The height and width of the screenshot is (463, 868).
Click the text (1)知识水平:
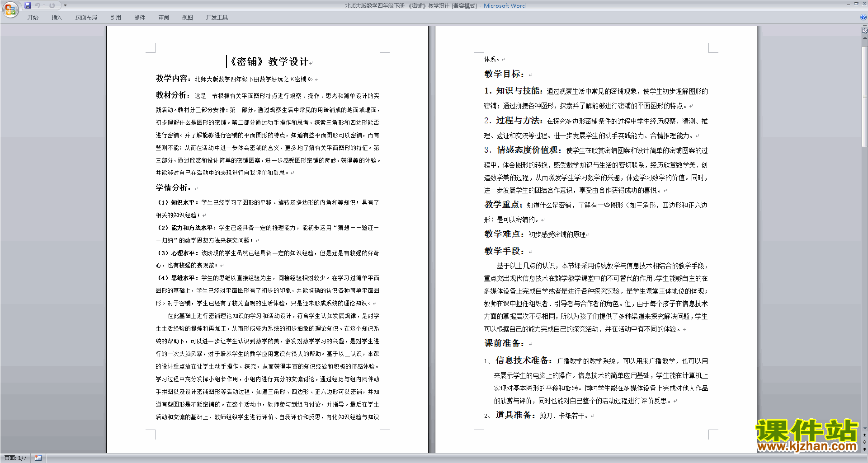point(178,202)
